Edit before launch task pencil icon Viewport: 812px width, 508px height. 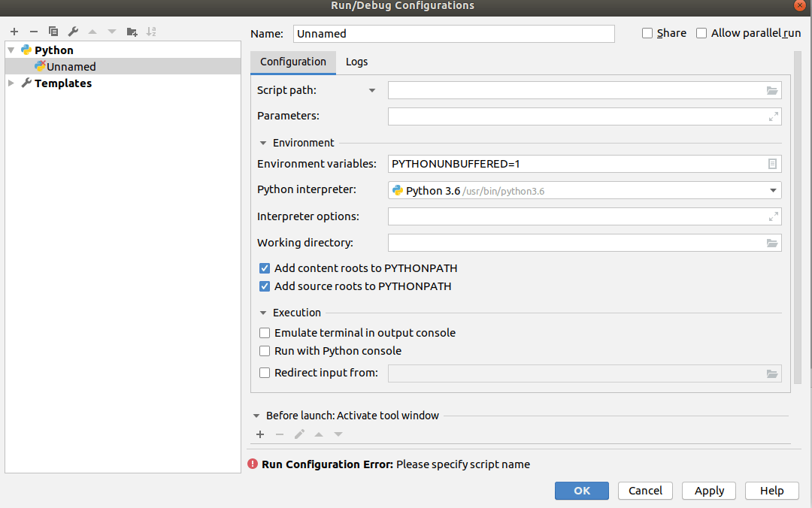299,434
